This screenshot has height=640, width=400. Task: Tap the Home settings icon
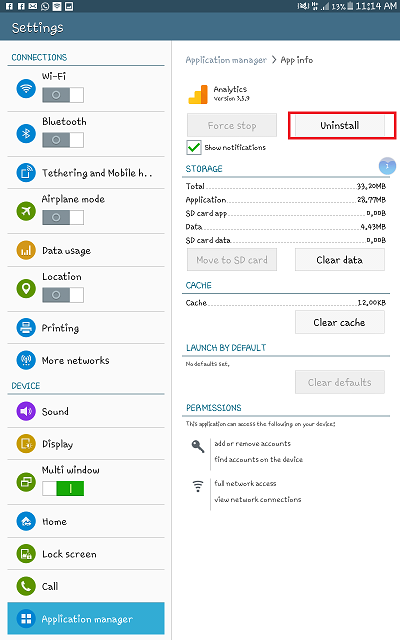[x=26, y=521]
